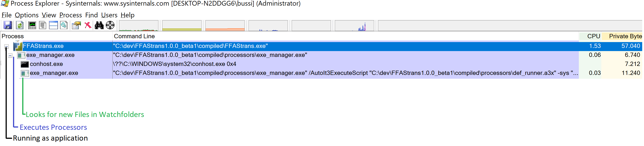644x146 pixels.
Task: Toggle the lower pane view icon
Action: tap(53, 25)
